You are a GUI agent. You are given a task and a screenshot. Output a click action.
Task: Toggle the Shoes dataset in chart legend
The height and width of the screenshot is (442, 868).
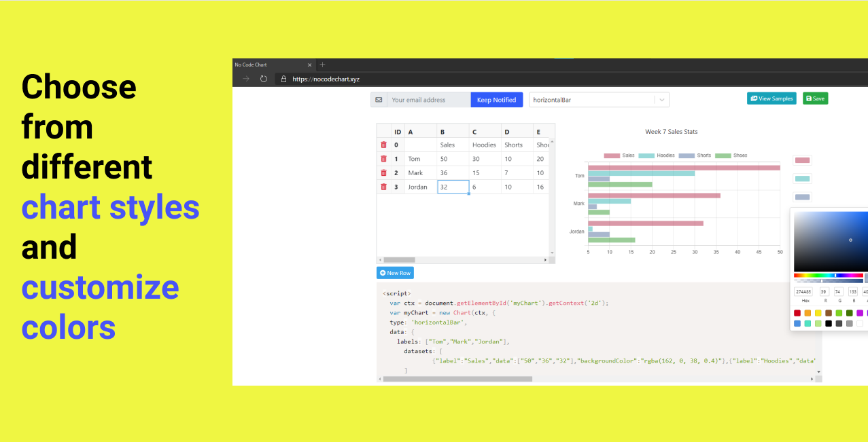tap(731, 155)
